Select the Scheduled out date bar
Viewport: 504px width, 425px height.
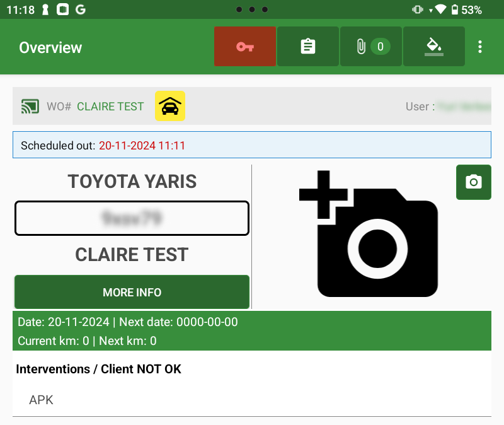click(251, 145)
